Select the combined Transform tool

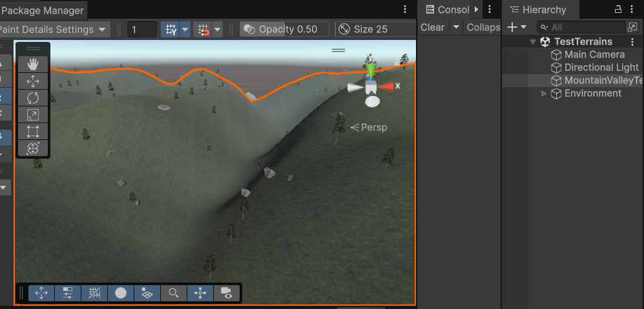[33, 148]
